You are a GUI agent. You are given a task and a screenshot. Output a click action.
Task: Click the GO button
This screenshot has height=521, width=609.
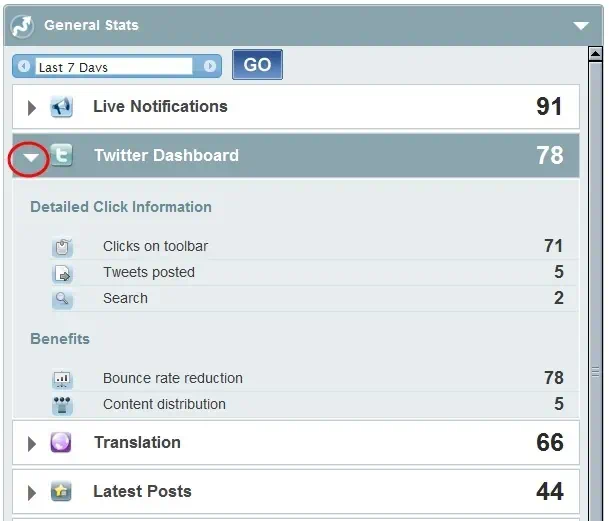(x=257, y=64)
